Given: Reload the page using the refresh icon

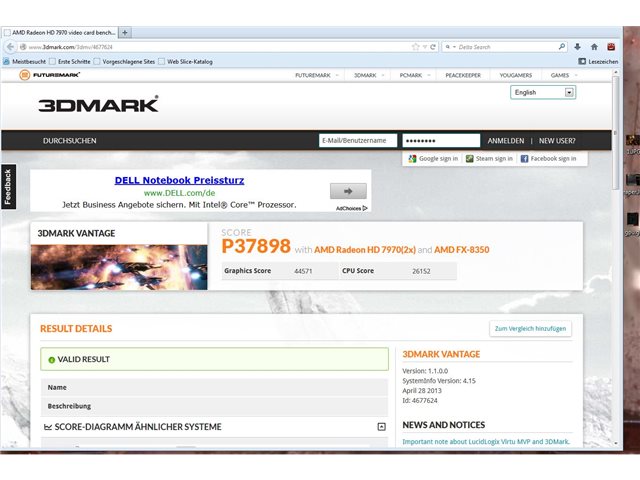Looking at the screenshot, I should point(433,47).
